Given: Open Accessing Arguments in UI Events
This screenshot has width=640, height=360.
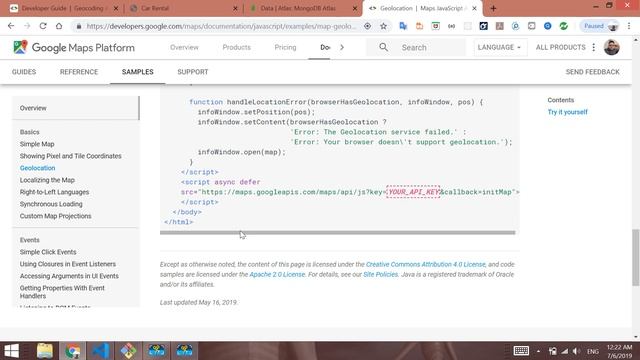Looking at the screenshot, I should pos(69,276).
